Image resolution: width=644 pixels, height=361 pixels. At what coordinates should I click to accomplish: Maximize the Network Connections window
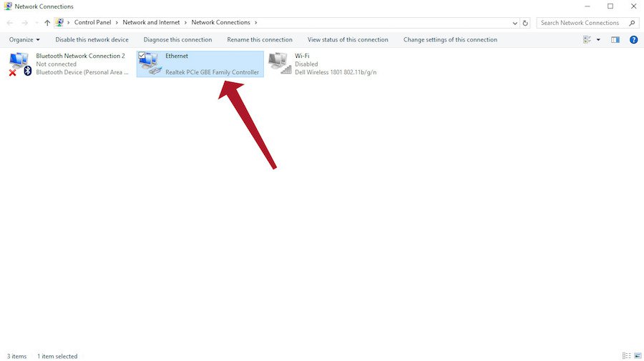pyautogui.click(x=610, y=6)
